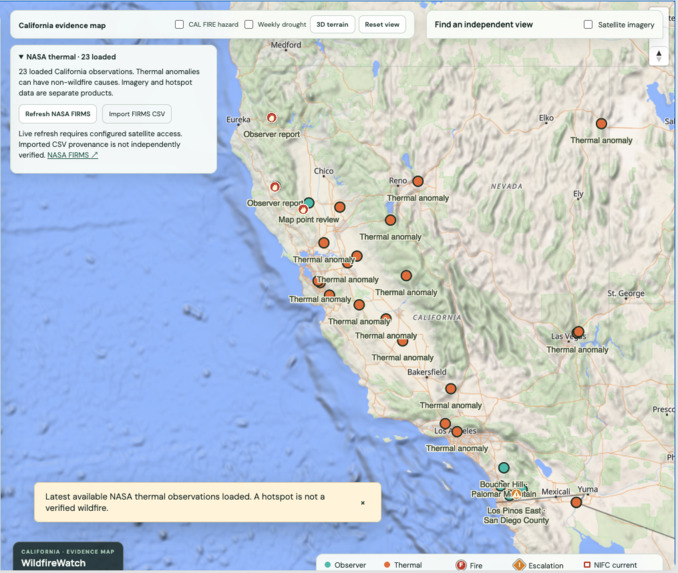Click the teal observer marker north of Boucher Hill
678x573 pixels.
[504, 467]
